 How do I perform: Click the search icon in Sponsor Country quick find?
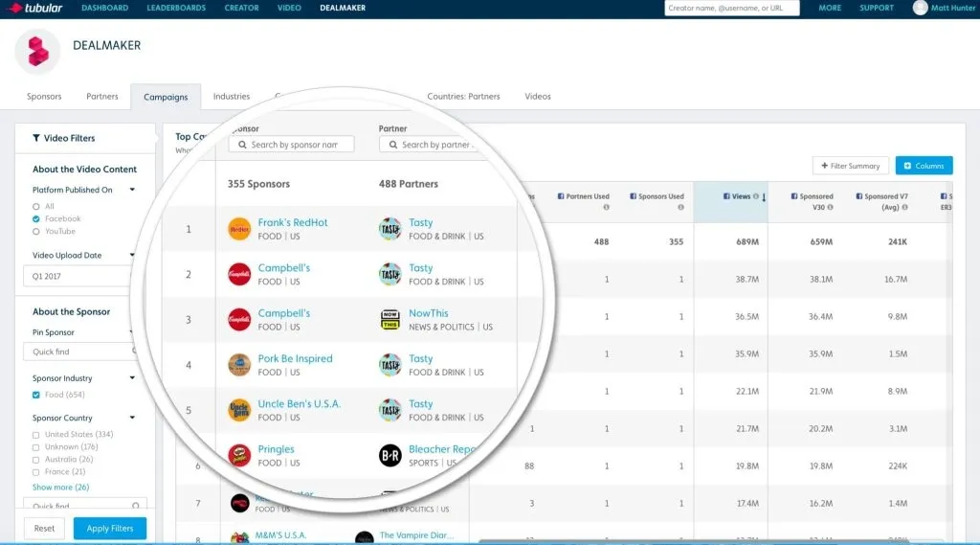coord(136,506)
